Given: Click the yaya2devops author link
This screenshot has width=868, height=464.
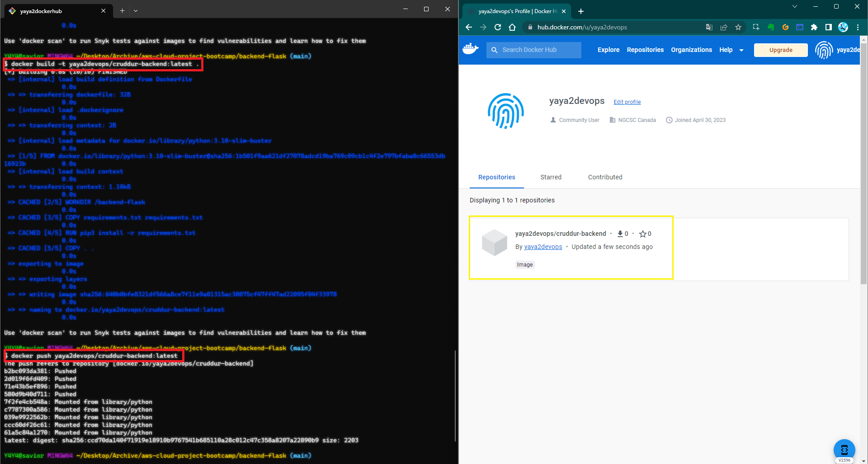Looking at the screenshot, I should [543, 247].
